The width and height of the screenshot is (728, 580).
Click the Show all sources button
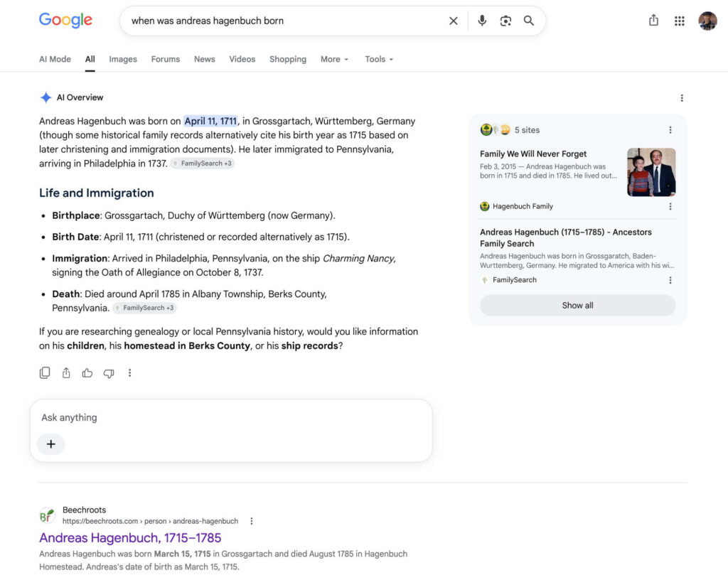tap(577, 306)
